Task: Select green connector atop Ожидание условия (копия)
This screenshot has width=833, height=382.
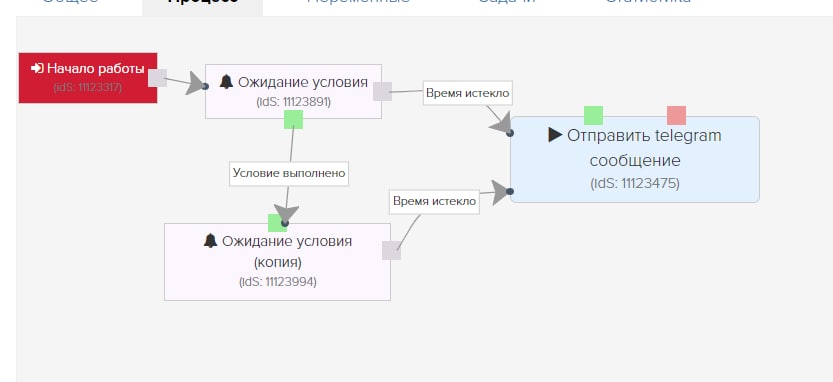Action: point(277,223)
